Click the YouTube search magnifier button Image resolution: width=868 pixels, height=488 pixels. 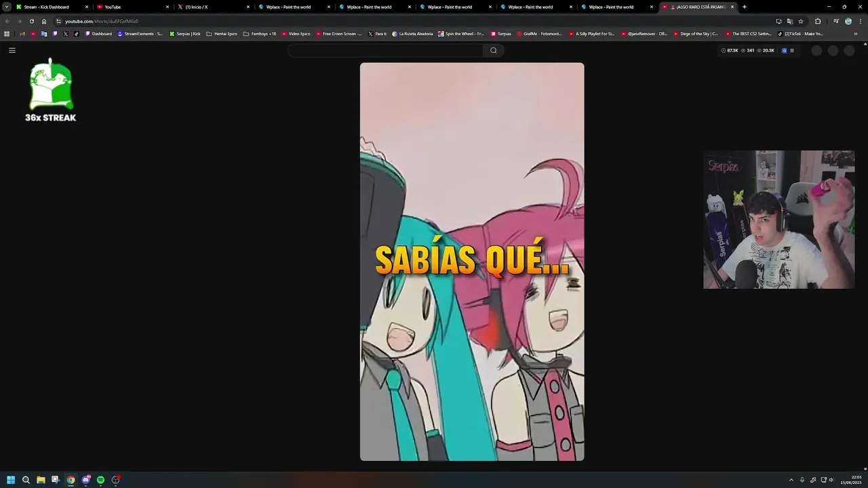493,50
